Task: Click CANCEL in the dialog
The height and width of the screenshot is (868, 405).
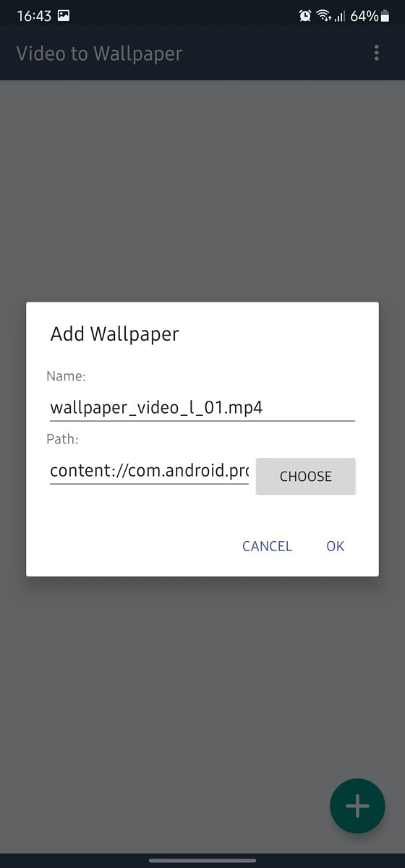Action: (x=268, y=546)
